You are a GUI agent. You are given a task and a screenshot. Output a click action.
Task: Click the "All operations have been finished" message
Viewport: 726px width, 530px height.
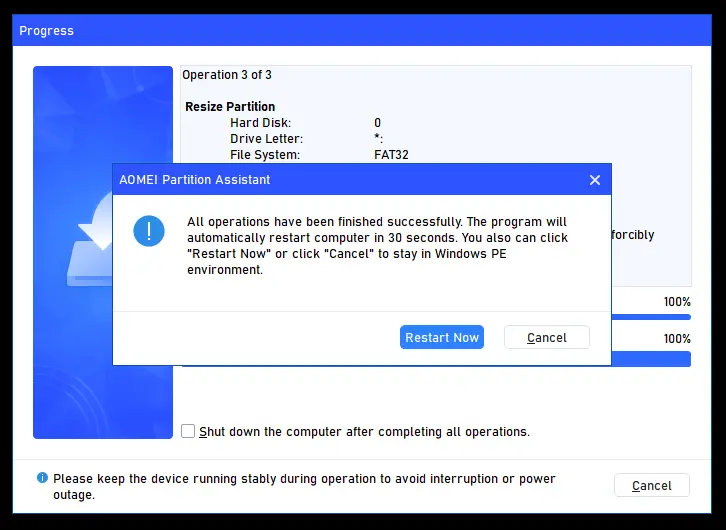[377, 246]
